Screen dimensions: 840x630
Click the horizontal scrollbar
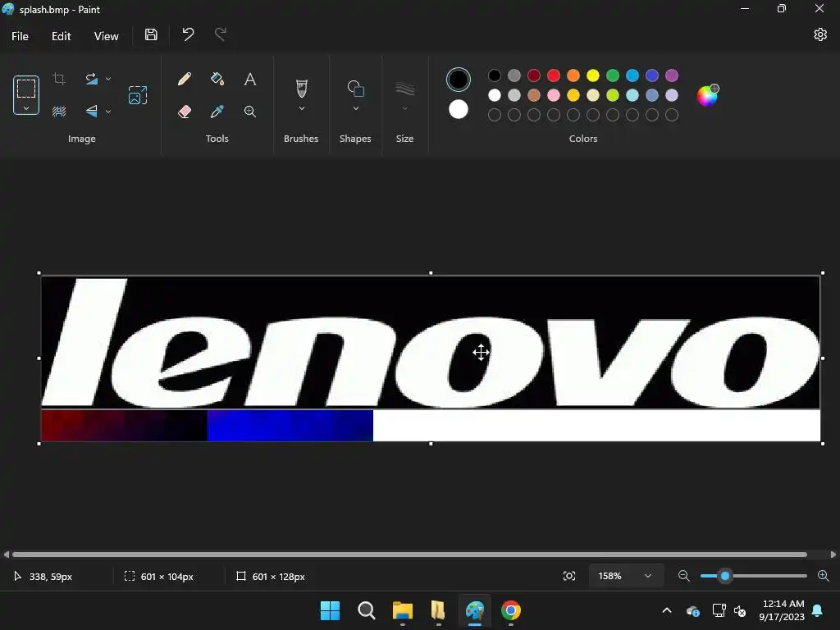409,555
